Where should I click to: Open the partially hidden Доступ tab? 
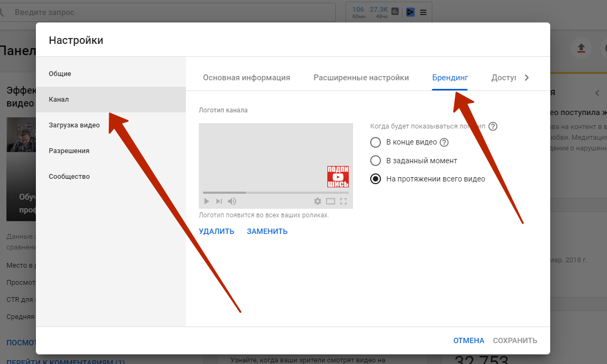tap(503, 78)
